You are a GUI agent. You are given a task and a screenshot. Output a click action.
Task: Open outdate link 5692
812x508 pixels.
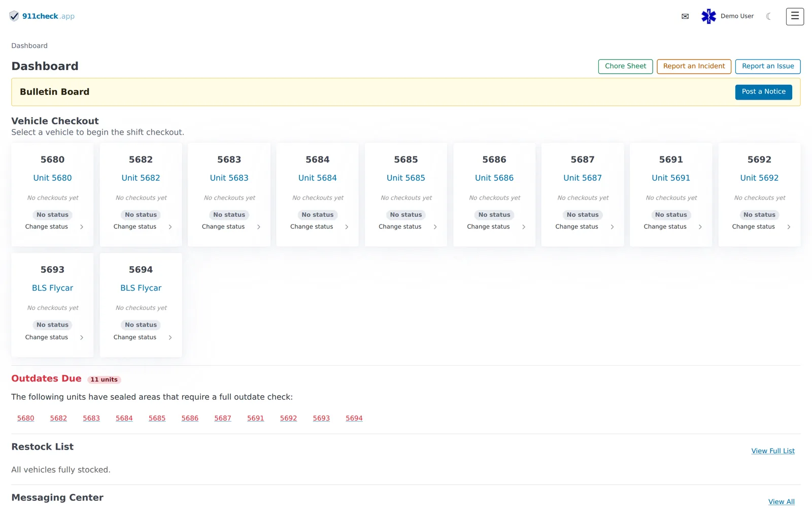288,418
